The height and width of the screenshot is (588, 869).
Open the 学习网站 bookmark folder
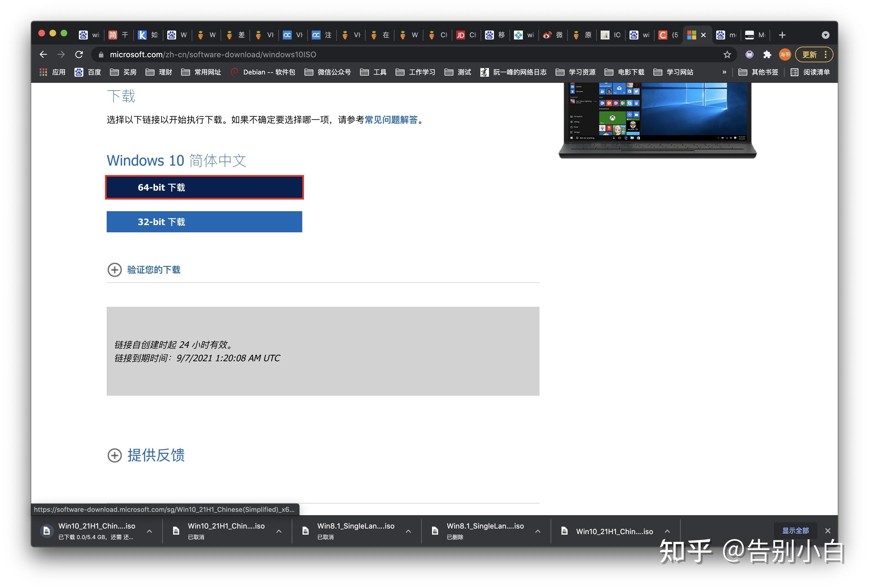pyautogui.click(x=673, y=72)
